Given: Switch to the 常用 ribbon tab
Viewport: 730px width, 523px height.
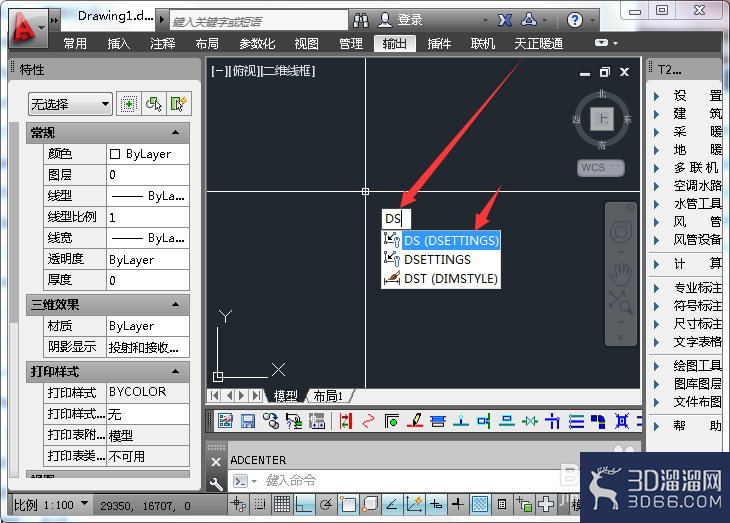Looking at the screenshot, I should pyautogui.click(x=75, y=44).
